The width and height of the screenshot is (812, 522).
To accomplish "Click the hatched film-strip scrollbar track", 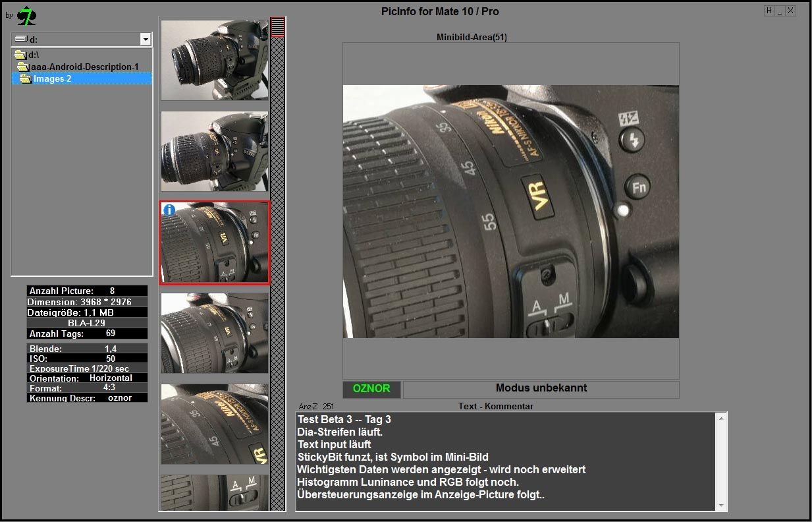I will click(278, 274).
